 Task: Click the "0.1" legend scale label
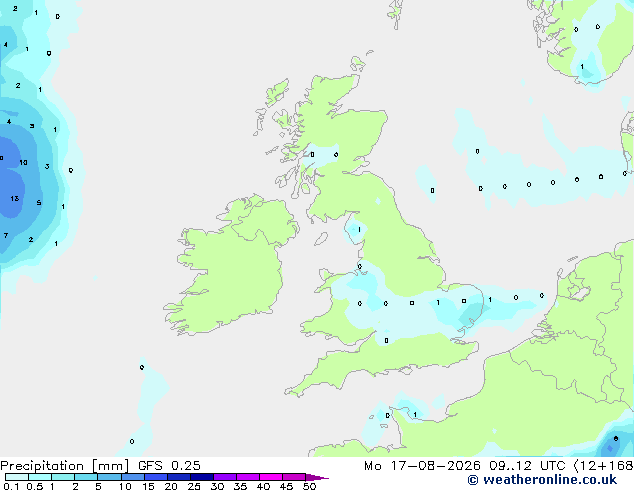pos(11,486)
